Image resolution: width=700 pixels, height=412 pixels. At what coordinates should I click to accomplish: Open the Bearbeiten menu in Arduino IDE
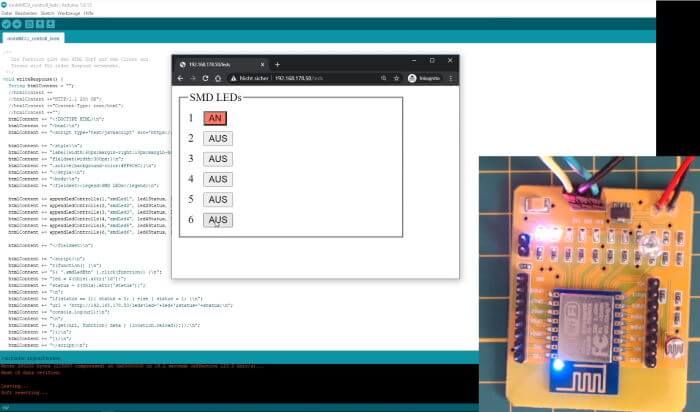(26, 13)
